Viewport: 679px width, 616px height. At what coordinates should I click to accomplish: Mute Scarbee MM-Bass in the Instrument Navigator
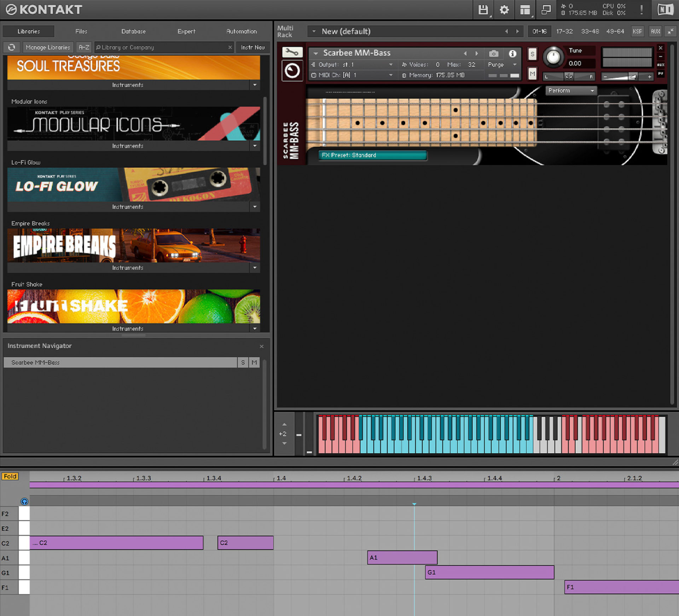[254, 362]
